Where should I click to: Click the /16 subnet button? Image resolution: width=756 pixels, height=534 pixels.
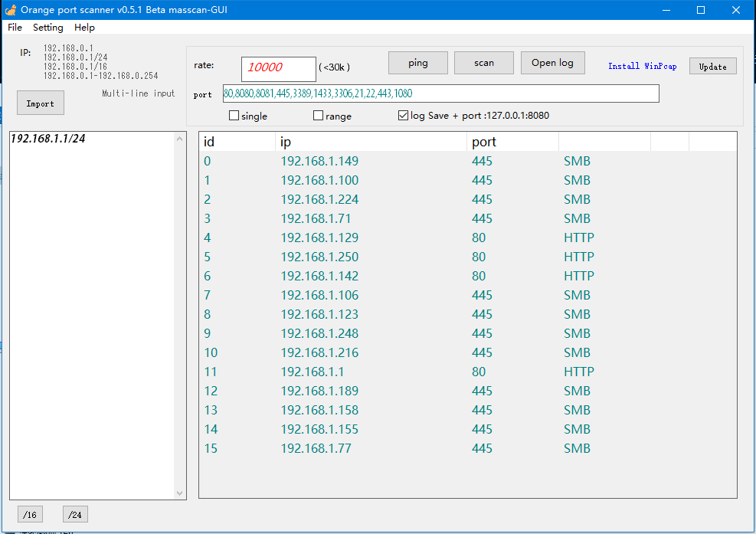point(31,515)
